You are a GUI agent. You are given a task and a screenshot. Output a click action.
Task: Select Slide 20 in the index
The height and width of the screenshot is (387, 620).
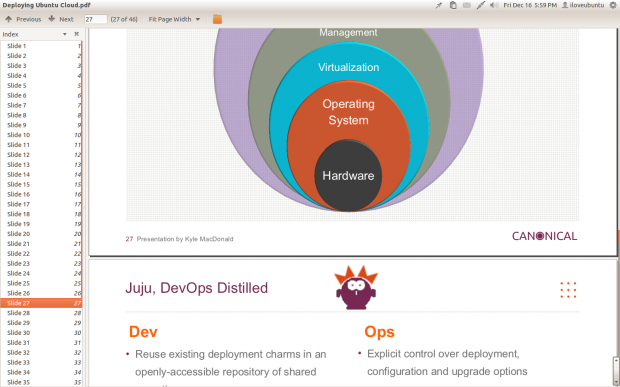(x=41, y=234)
